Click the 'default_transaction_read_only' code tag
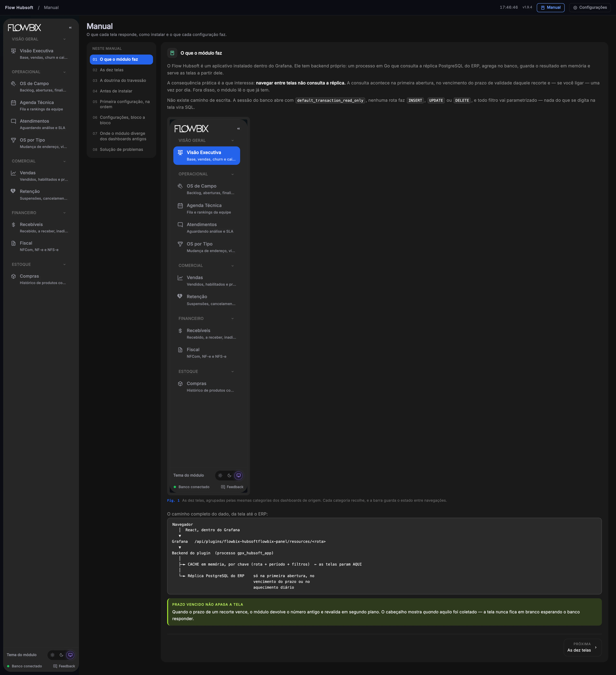Image resolution: width=616 pixels, height=675 pixels. (x=330, y=100)
